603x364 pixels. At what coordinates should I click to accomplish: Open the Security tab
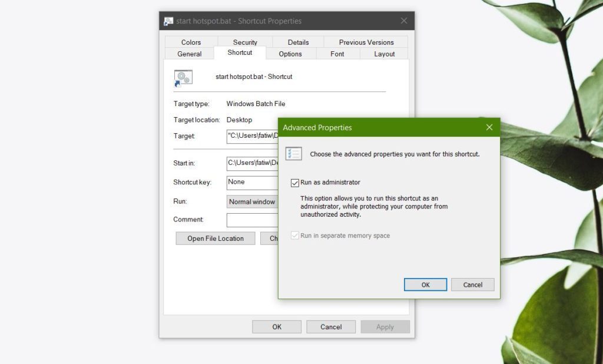tap(244, 42)
